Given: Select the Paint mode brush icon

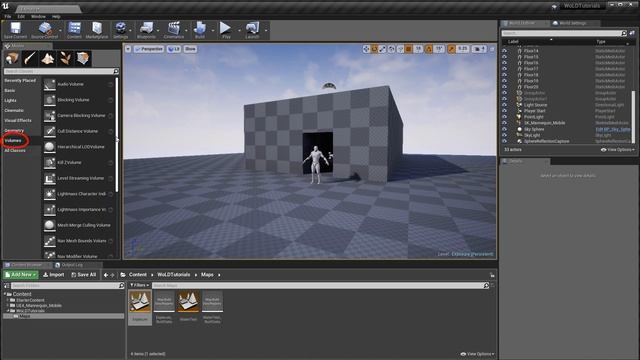Looking at the screenshot, I should 30,58.
